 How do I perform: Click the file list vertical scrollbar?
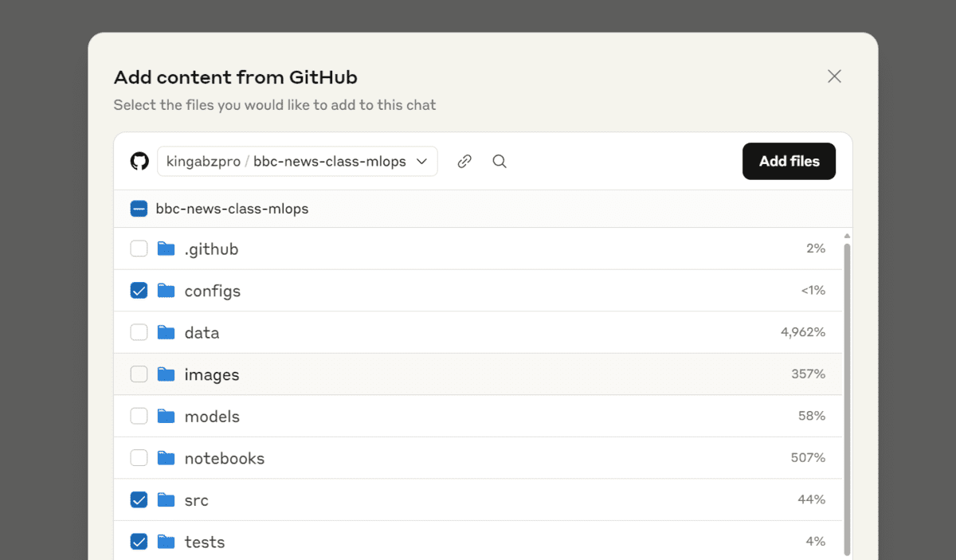[x=847, y=398]
